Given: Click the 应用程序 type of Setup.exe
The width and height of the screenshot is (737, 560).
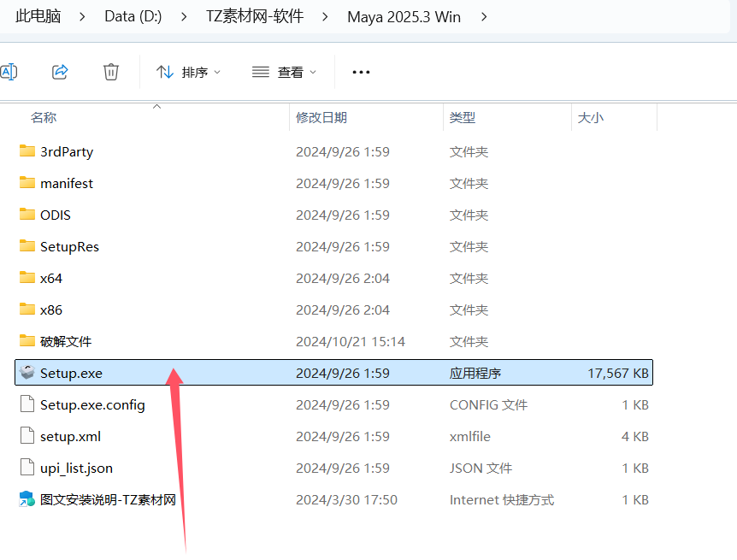Looking at the screenshot, I should pos(475,373).
